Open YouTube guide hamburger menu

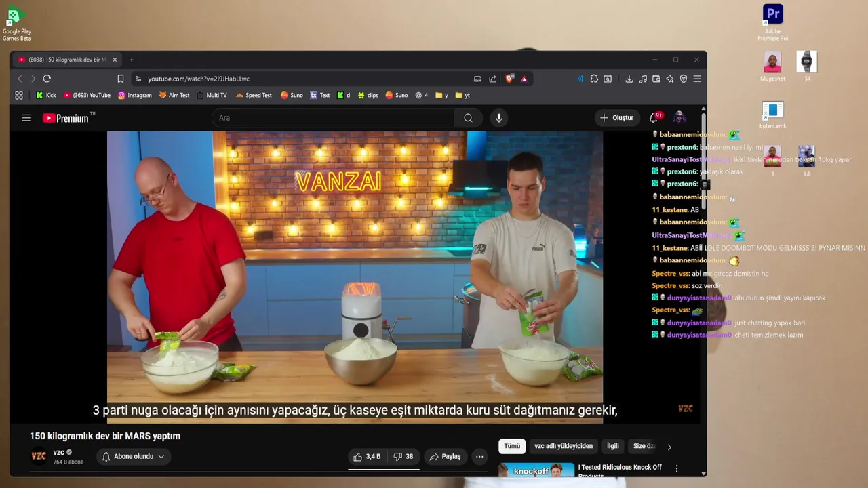pos(26,118)
